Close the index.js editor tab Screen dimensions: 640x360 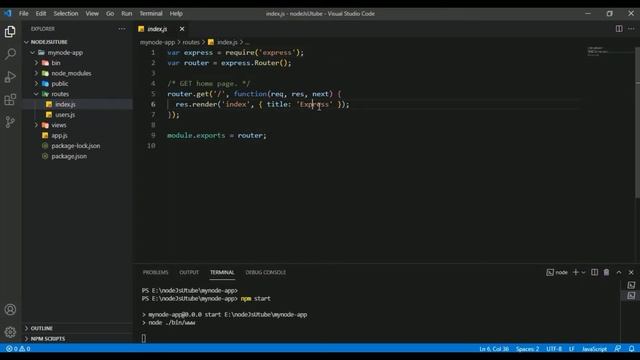pos(182,29)
